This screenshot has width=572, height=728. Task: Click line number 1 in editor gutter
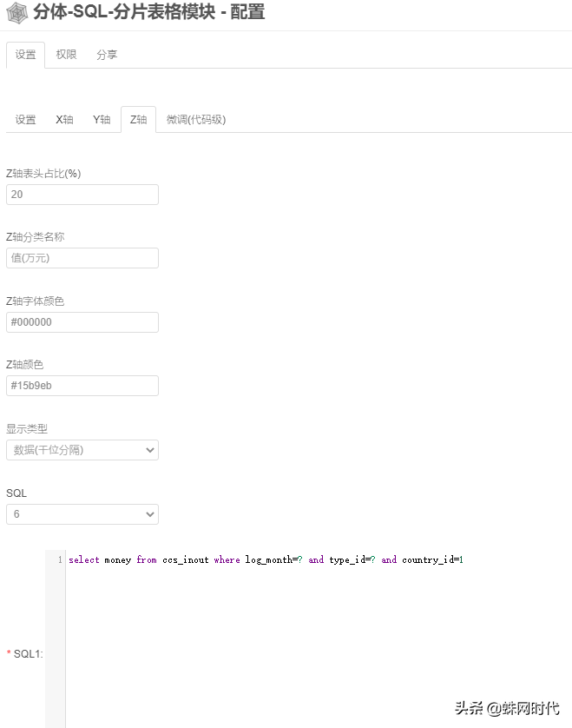[x=60, y=560]
